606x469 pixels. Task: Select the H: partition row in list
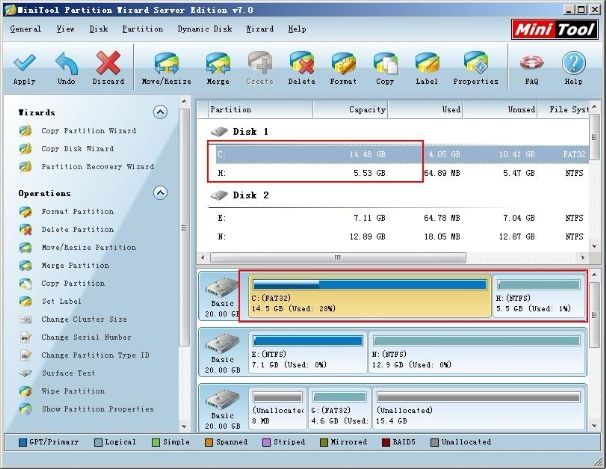[402, 173]
